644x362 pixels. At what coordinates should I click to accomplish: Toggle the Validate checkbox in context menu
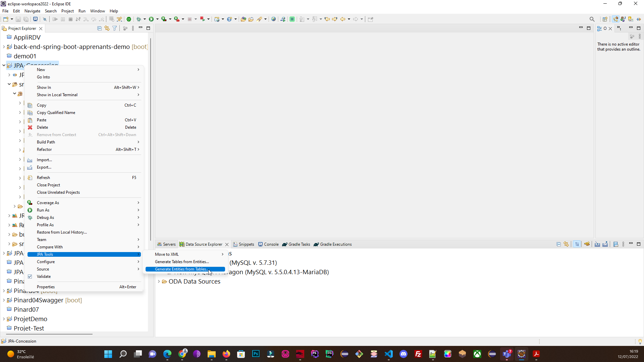(x=30, y=276)
